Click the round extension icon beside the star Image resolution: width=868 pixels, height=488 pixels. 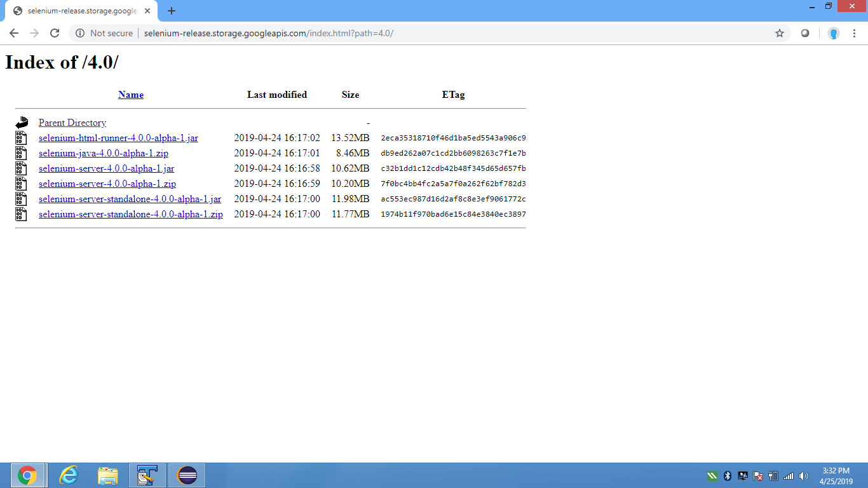click(805, 33)
